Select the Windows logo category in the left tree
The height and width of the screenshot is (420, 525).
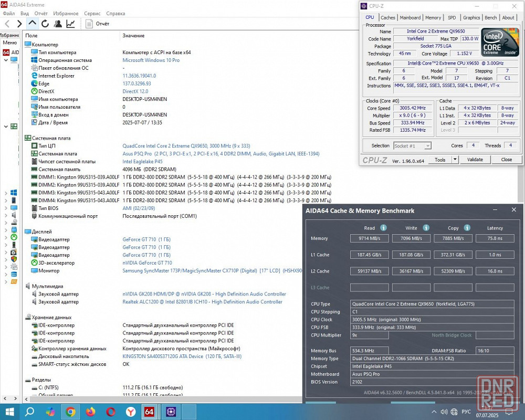click(14, 193)
